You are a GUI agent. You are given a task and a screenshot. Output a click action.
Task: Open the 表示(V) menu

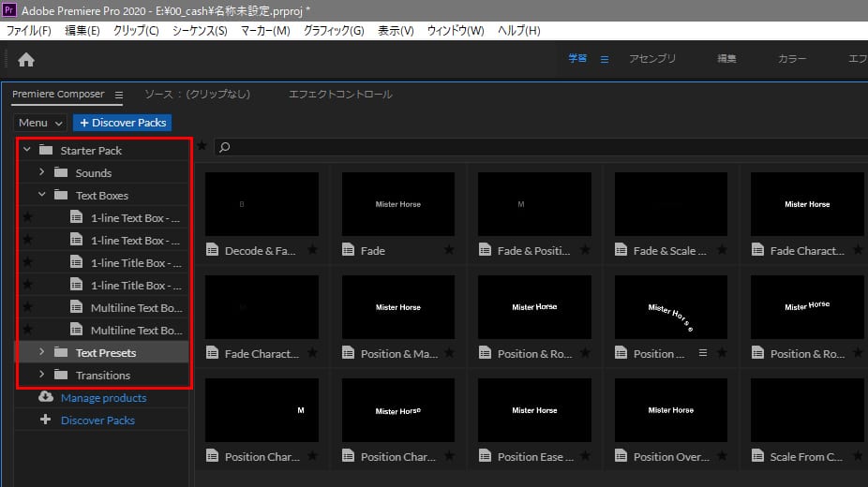coord(396,31)
